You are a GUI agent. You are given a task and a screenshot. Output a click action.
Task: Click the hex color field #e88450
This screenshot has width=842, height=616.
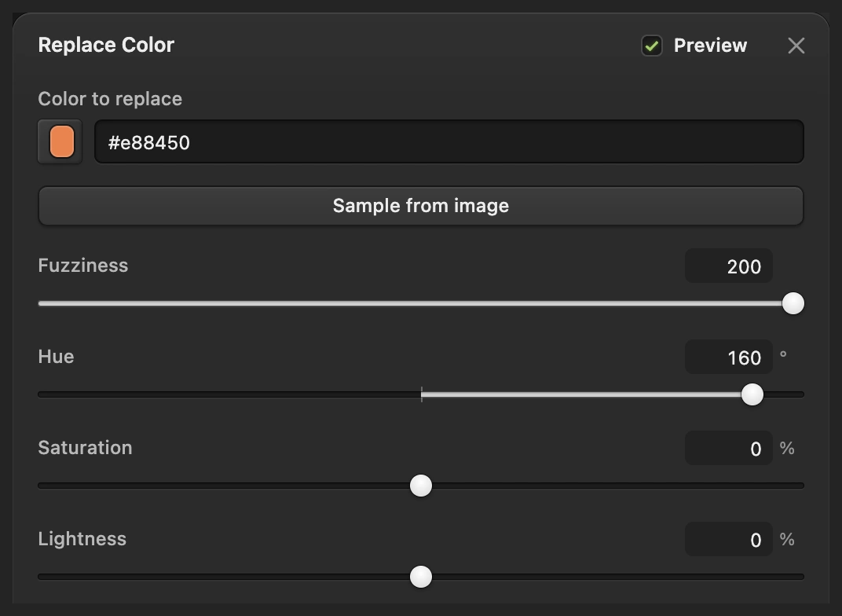449,141
